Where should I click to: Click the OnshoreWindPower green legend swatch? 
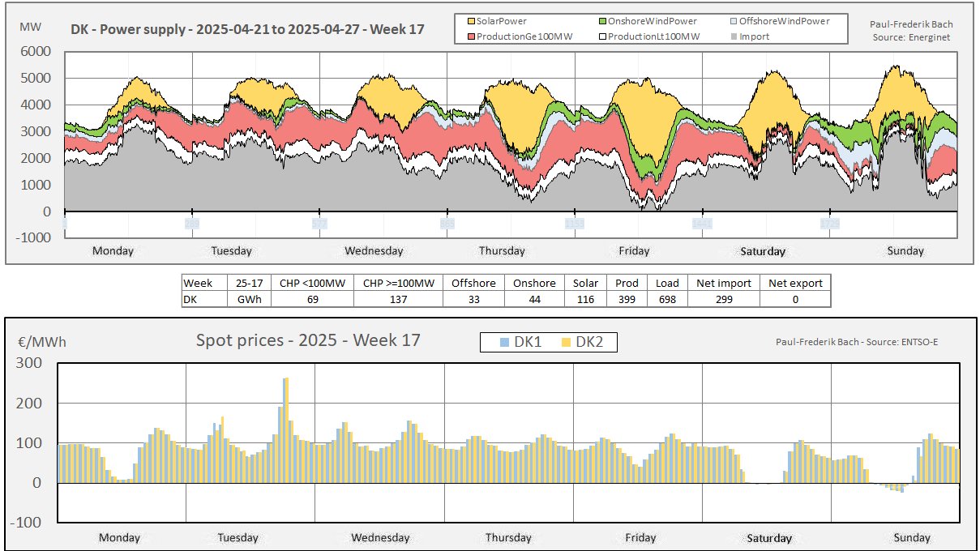603,21
